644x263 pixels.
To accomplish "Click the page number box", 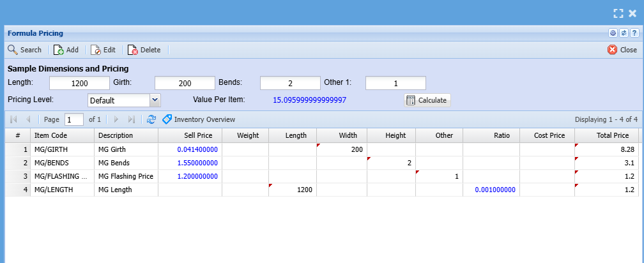I will [x=74, y=119].
